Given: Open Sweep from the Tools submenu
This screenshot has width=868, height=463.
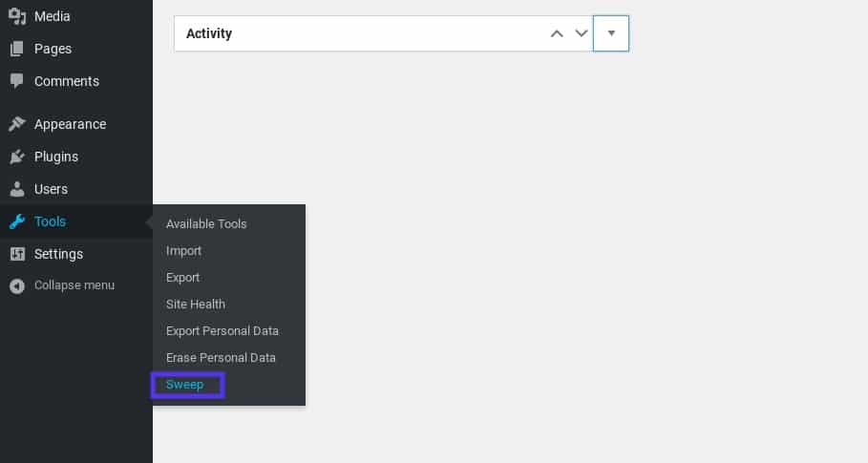Looking at the screenshot, I should [185, 385].
